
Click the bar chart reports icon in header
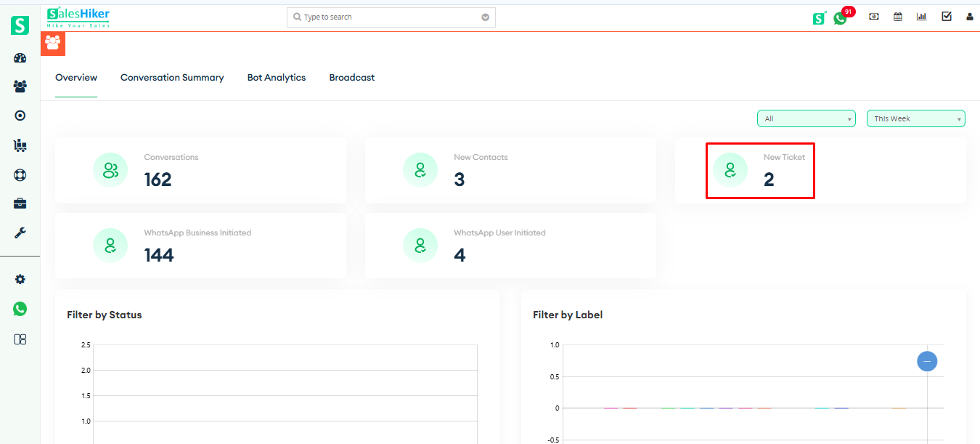click(x=922, y=17)
